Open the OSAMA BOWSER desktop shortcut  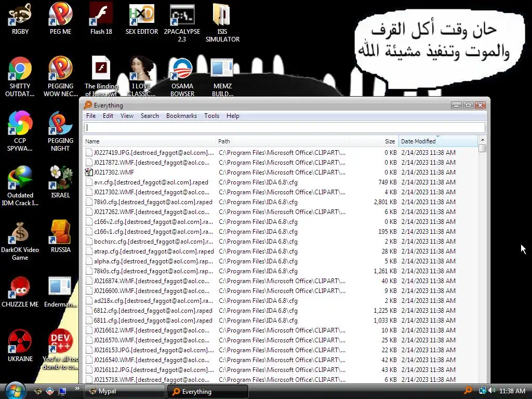pos(182,77)
